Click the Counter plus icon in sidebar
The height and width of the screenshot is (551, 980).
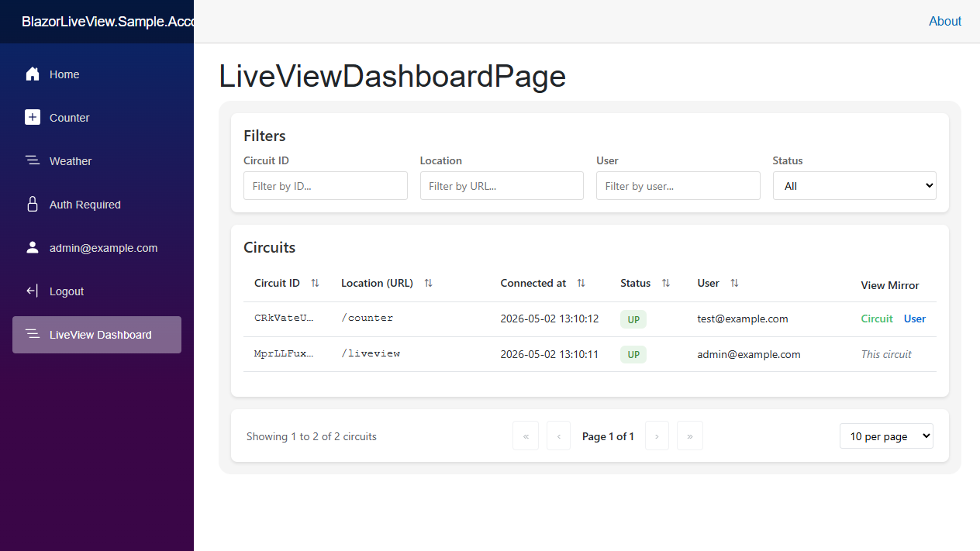33,118
